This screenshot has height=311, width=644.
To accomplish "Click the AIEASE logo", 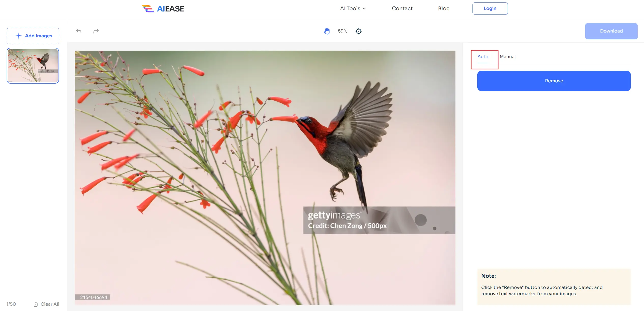I will point(163,9).
